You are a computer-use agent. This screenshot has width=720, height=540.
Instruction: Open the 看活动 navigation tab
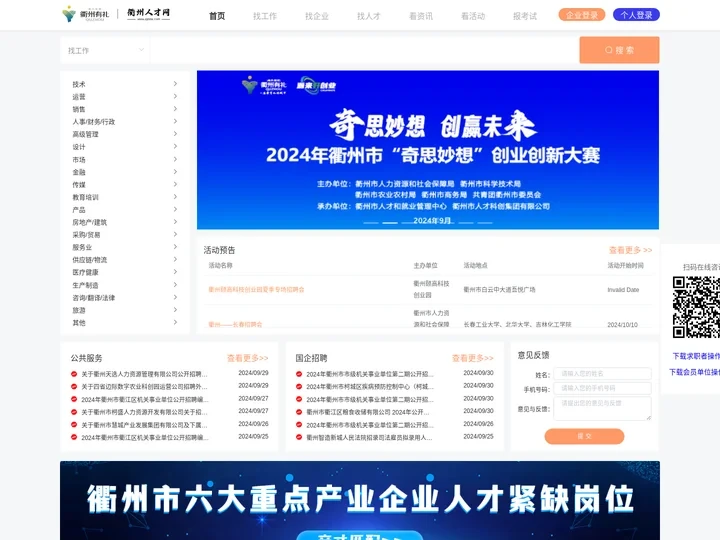[x=473, y=16]
